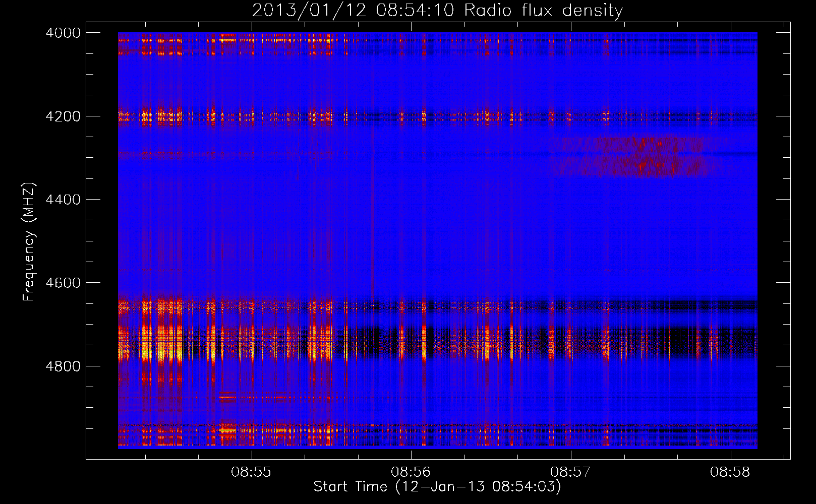The width and height of the screenshot is (816, 504).
Task: Click the "Start Time (12-Jan-13 08:54:03)" label
Action: point(437,487)
